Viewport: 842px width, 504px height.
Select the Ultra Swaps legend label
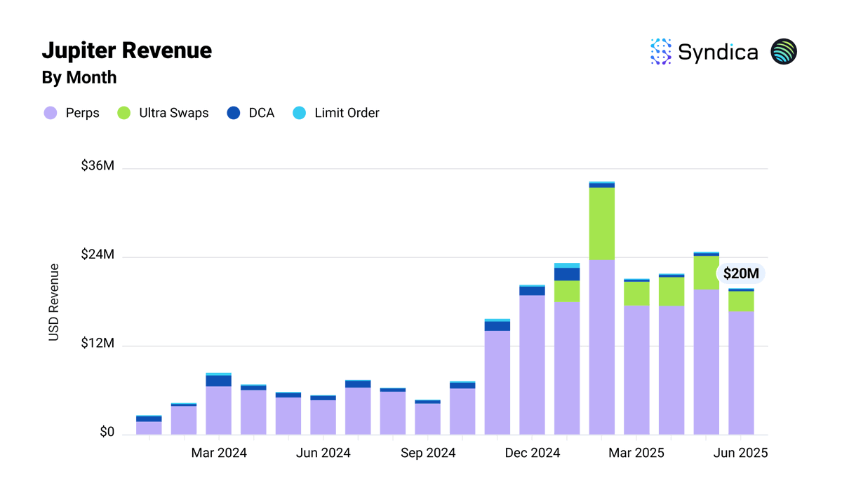pos(174,113)
